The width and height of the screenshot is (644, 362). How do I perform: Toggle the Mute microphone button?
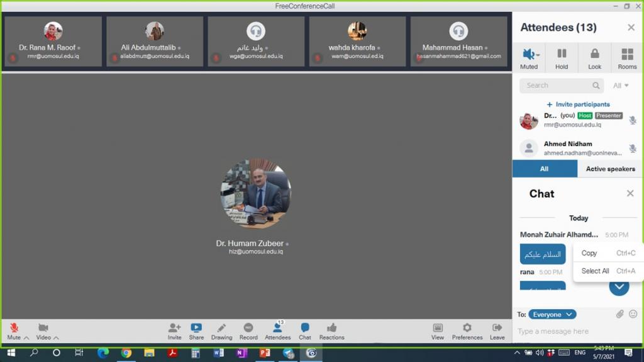pyautogui.click(x=14, y=328)
